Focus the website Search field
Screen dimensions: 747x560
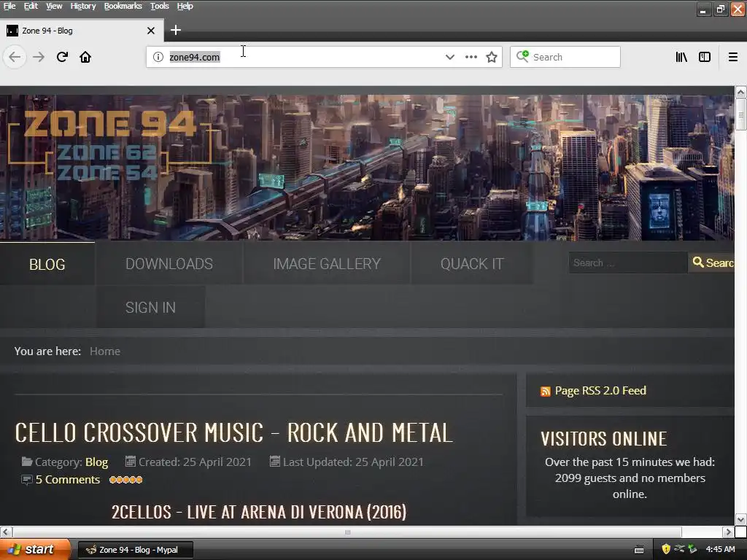(628, 262)
